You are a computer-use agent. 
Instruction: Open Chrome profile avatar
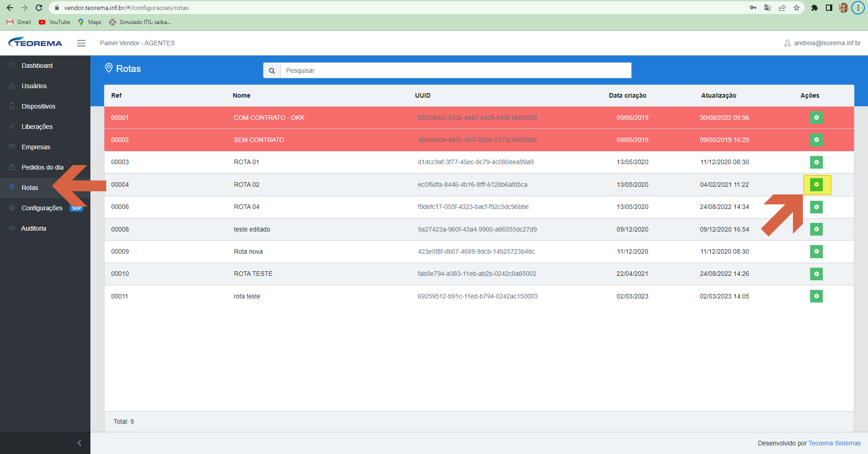[843, 8]
